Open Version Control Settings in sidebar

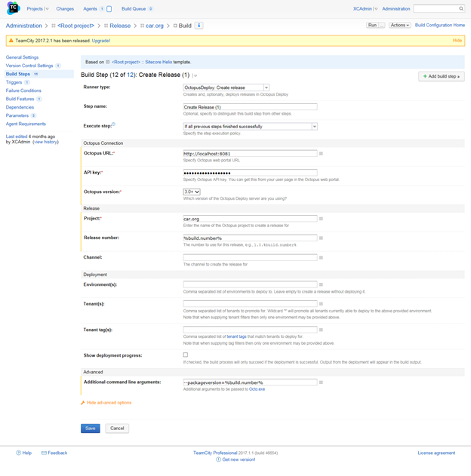(29, 66)
